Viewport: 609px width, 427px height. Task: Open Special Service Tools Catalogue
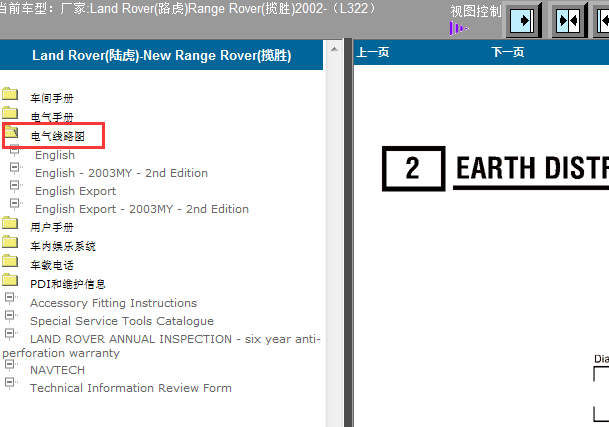pyautogui.click(x=121, y=321)
